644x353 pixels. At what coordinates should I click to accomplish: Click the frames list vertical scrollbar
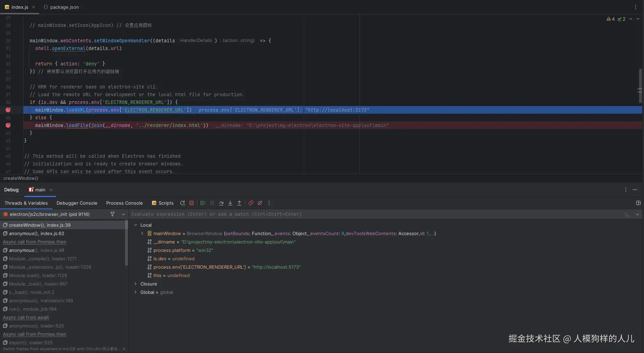[126, 243]
